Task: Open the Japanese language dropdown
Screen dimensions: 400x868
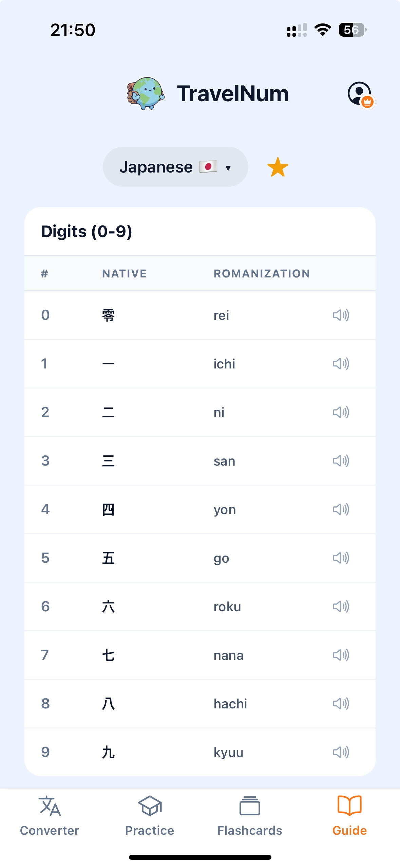Action: tap(175, 167)
